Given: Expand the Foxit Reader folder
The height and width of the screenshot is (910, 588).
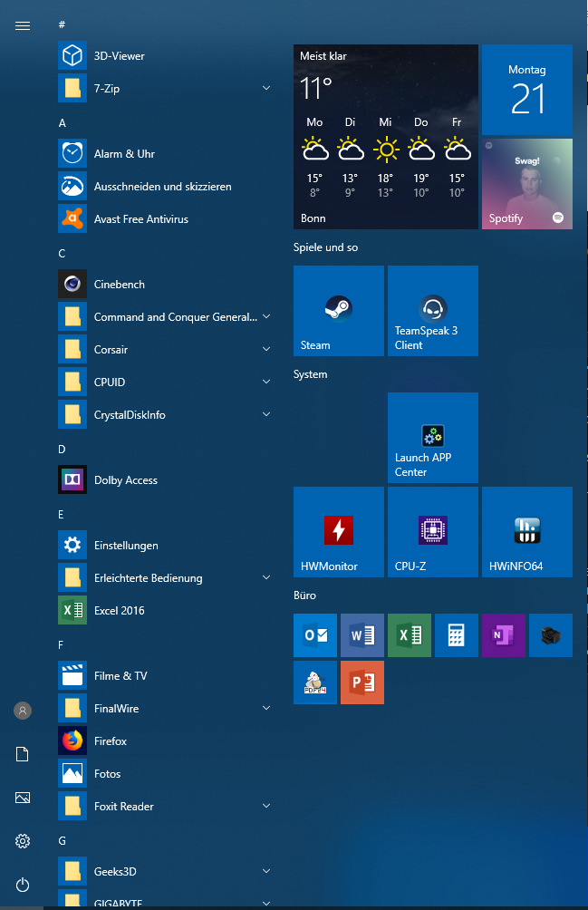Looking at the screenshot, I should 266,806.
